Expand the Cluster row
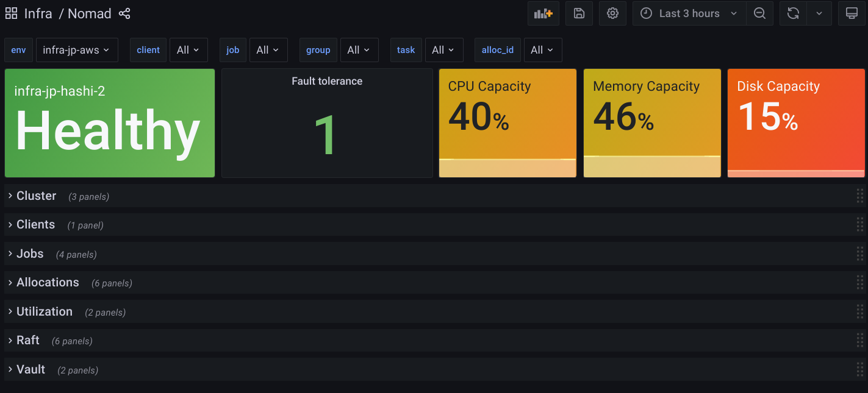868x393 pixels. pyautogui.click(x=37, y=196)
